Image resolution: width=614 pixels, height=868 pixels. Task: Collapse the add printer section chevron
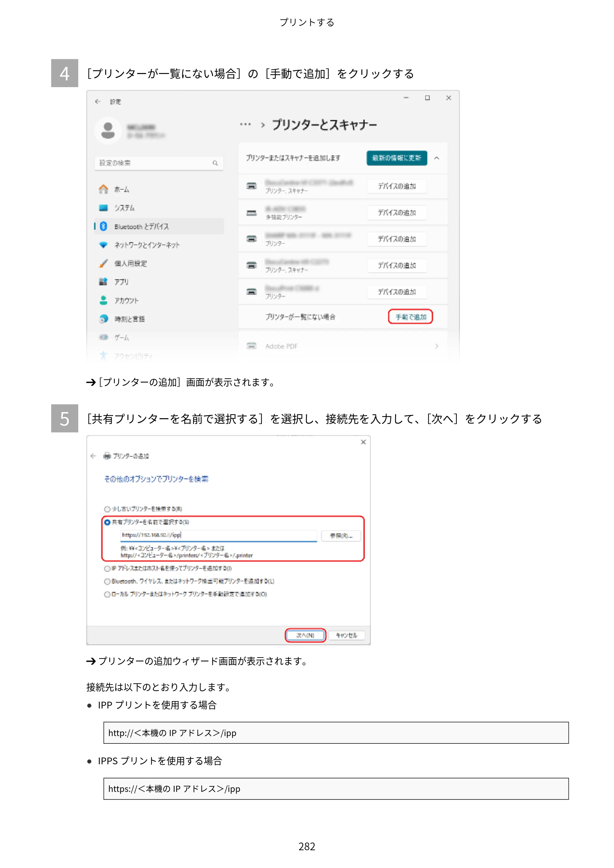click(437, 158)
